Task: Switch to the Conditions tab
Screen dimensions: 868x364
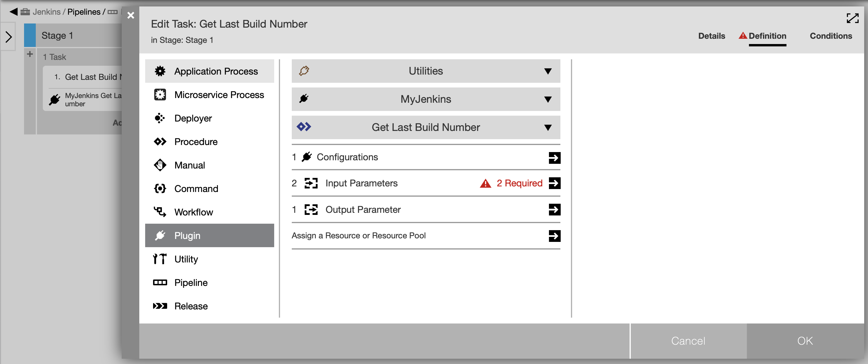Action: 830,36
